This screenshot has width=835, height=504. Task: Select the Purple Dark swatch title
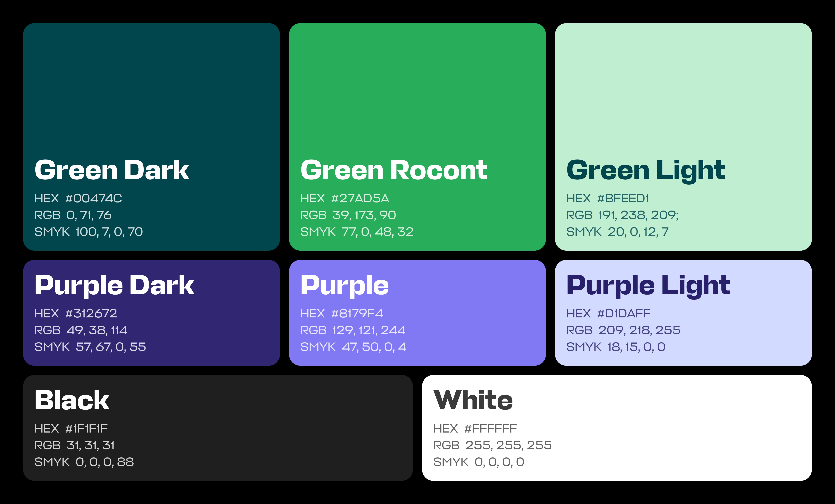[x=114, y=286]
